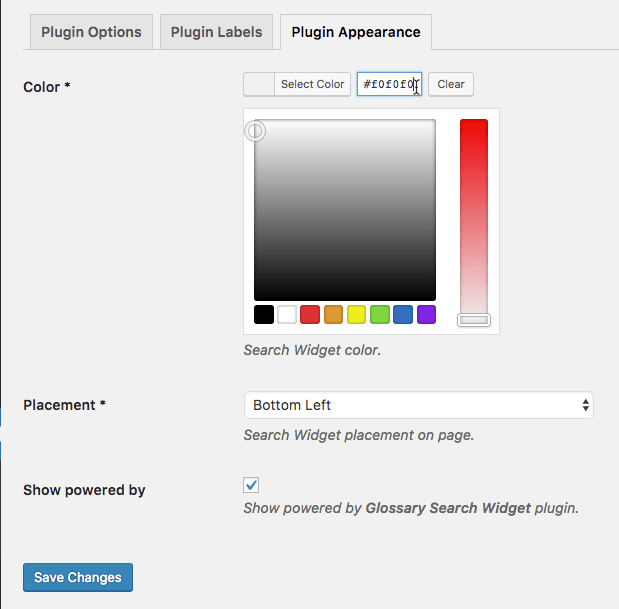Switch to the Plugin Options tab
619x609 pixels.
pyautogui.click(x=91, y=32)
